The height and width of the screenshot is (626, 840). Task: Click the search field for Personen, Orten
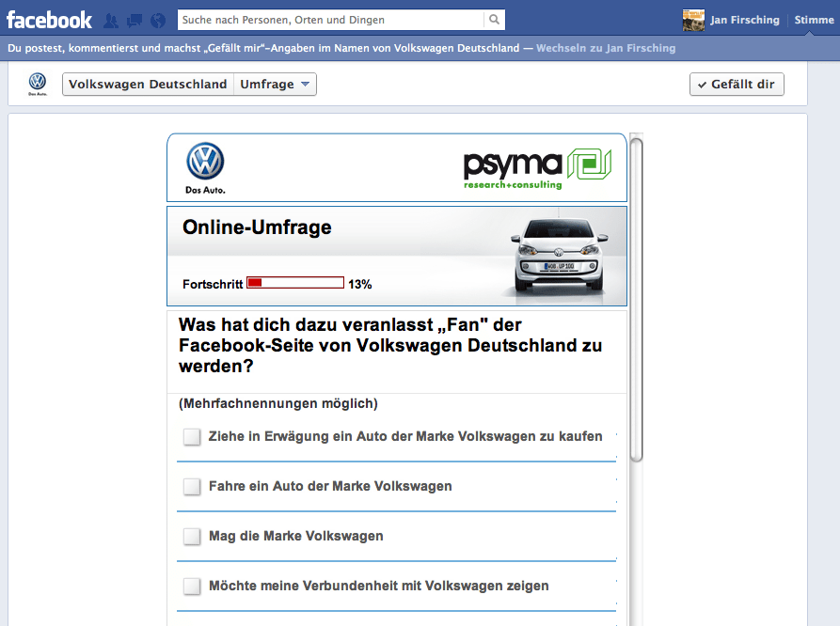[x=330, y=20]
